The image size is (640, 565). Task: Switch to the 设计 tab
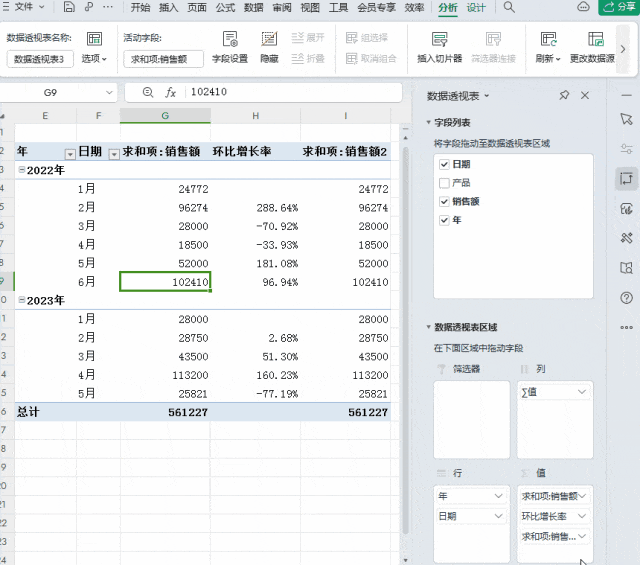click(x=476, y=7)
